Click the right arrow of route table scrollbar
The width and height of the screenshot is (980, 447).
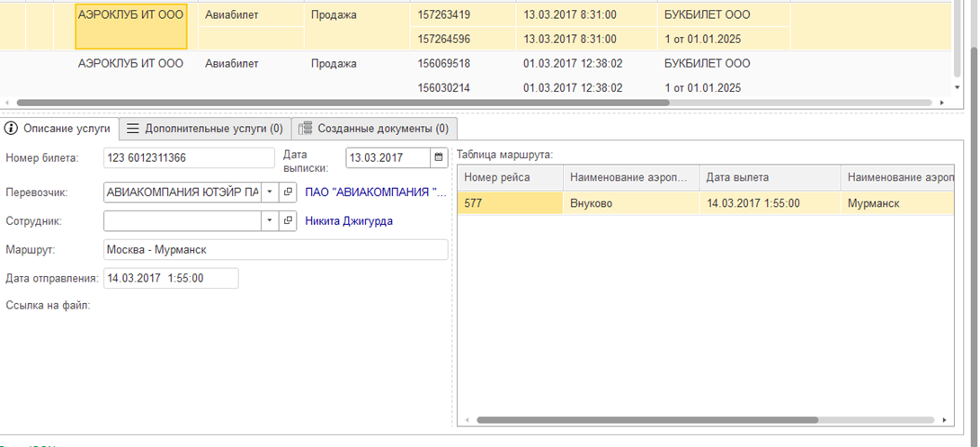click(943, 420)
